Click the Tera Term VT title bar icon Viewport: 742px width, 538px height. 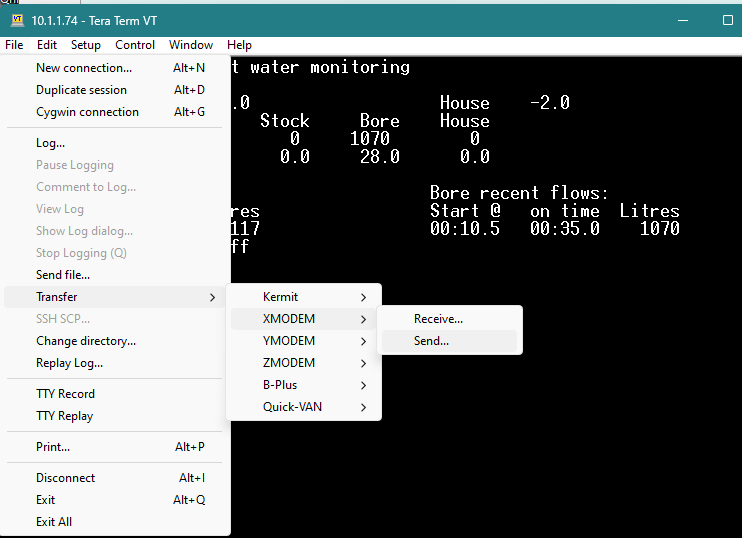16,20
